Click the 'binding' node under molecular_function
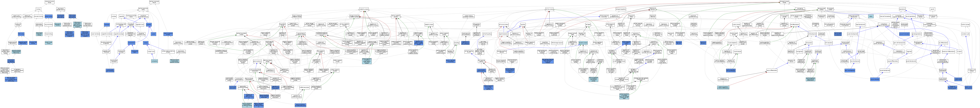 tap(38, 9)
